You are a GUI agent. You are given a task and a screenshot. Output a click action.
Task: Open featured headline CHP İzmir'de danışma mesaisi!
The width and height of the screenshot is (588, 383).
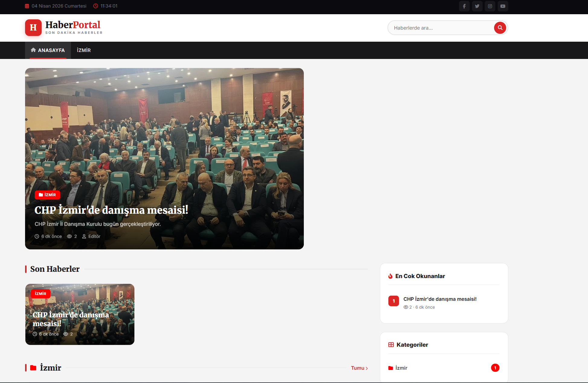[111, 210]
